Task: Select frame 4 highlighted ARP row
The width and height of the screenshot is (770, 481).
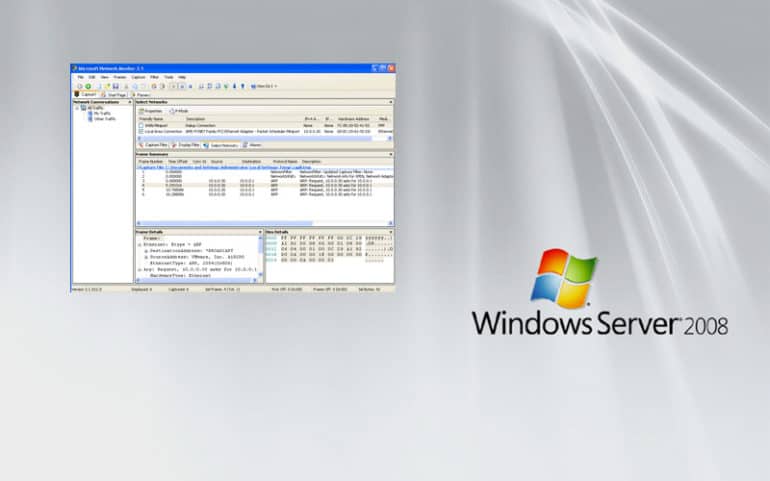Action: click(x=265, y=185)
